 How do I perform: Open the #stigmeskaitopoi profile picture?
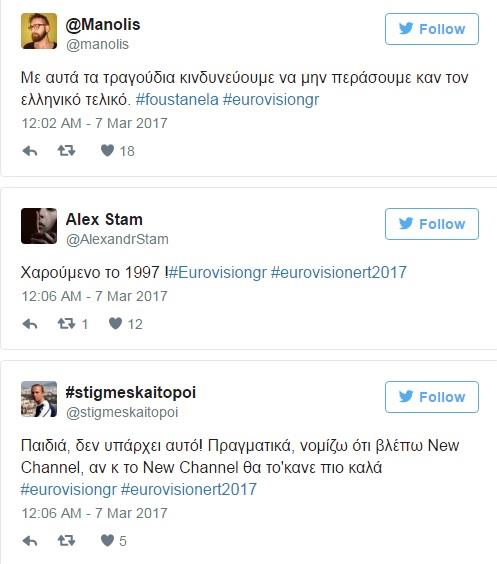(39, 399)
